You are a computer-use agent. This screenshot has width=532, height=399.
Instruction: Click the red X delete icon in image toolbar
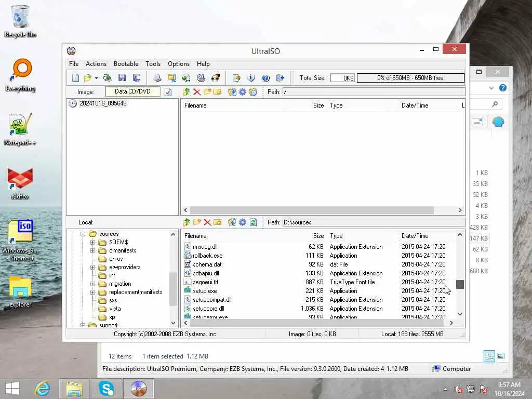pos(197,91)
